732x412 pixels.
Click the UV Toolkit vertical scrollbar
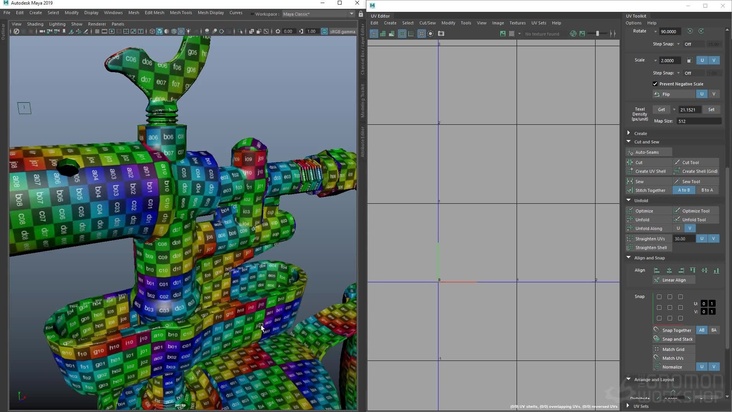pyautogui.click(x=727, y=257)
